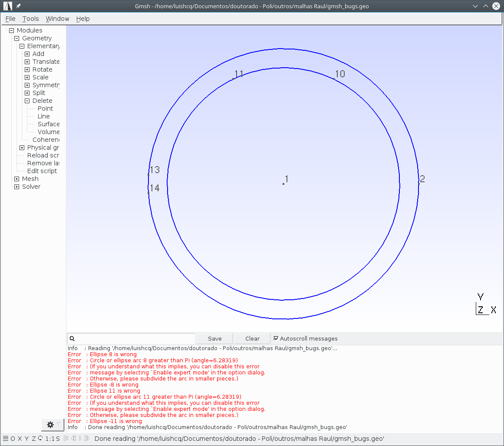Expand the Physical groups node
This screenshot has width=504, height=446.
pyautogui.click(x=22, y=148)
